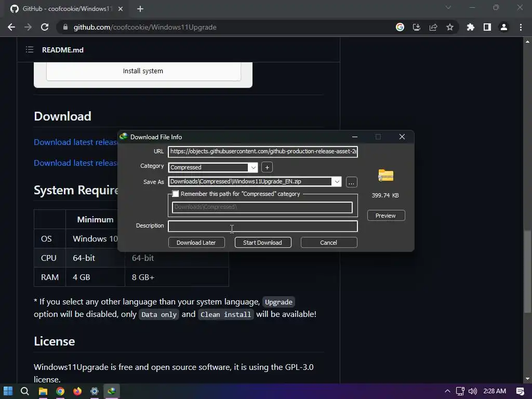This screenshot has height=399, width=532.
Task: Open the Extensions puzzle icon
Action: [470, 27]
